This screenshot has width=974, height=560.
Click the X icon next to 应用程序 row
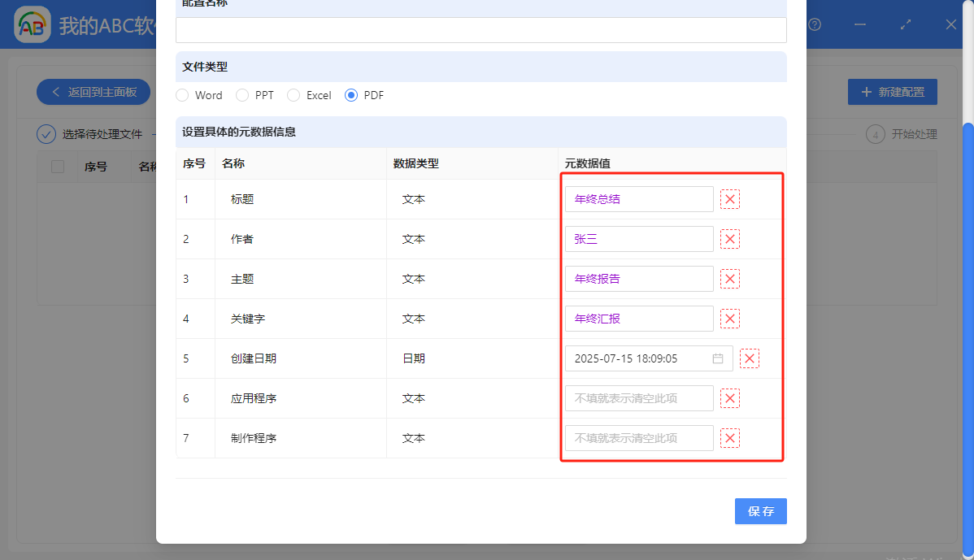coord(729,397)
